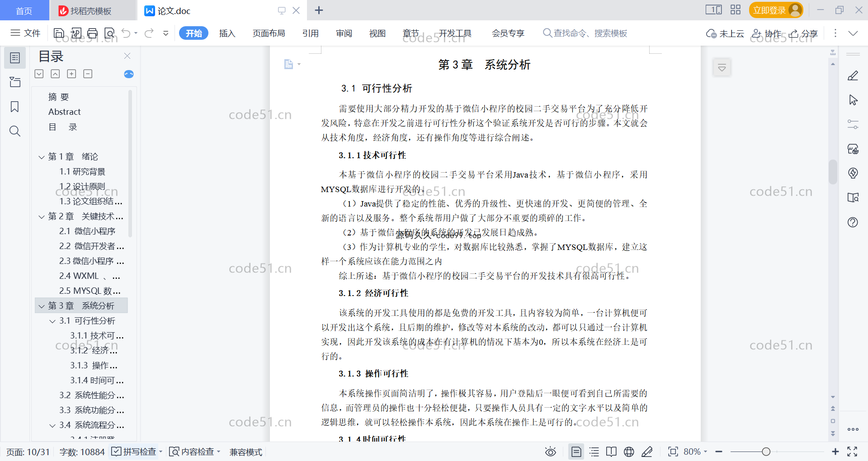The width and height of the screenshot is (868, 461).
Task: Click the settings sliders icon in right sidebar
Action: tap(853, 124)
